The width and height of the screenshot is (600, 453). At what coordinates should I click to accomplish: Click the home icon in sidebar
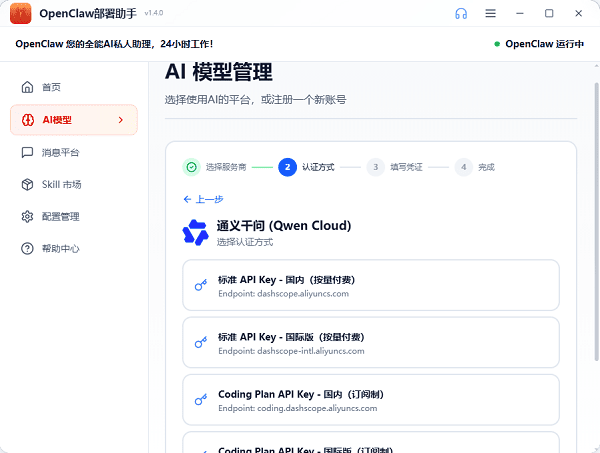pyautogui.click(x=27, y=87)
